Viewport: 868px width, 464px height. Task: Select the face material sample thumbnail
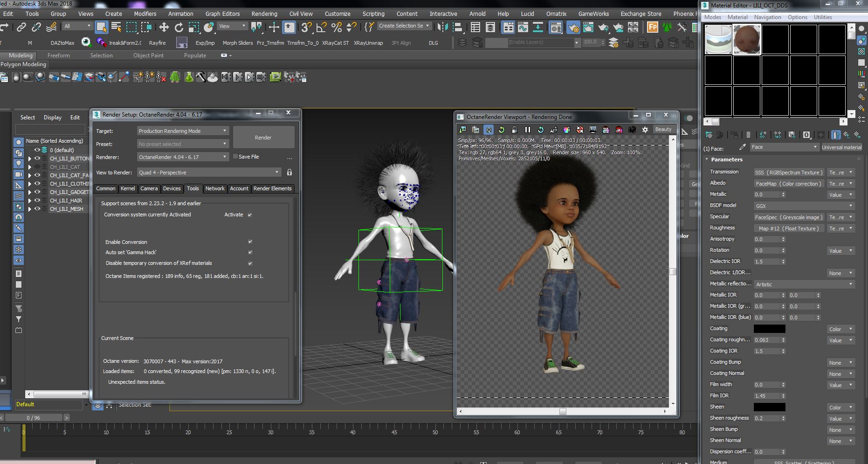(747, 40)
